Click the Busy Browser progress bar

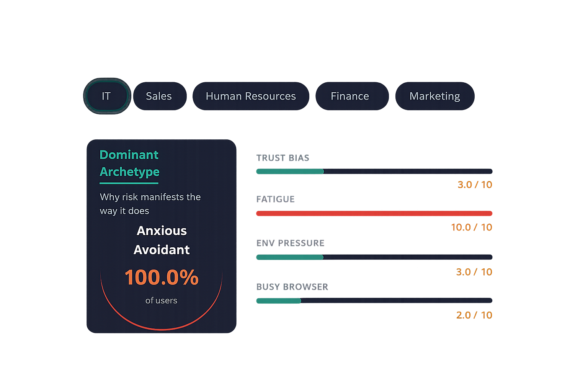click(x=374, y=301)
